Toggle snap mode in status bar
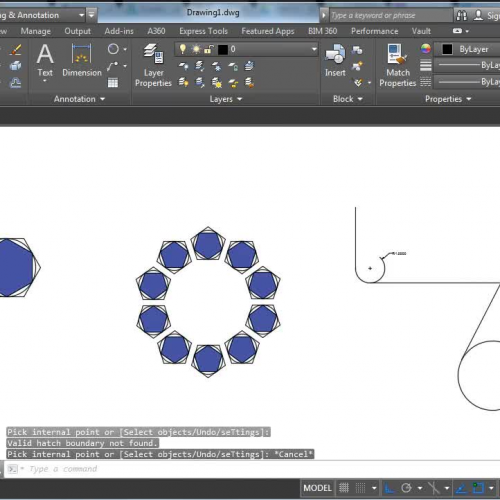The image size is (500, 500). point(361,488)
